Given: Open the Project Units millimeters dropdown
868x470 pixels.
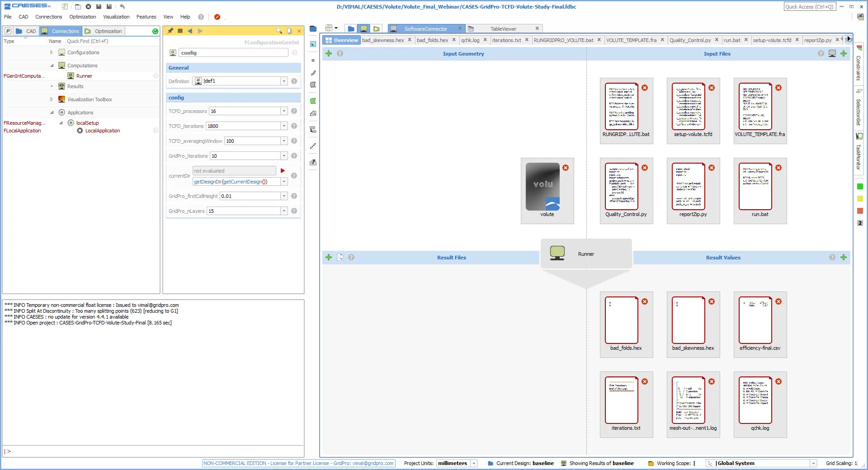Looking at the screenshot, I should point(474,463).
